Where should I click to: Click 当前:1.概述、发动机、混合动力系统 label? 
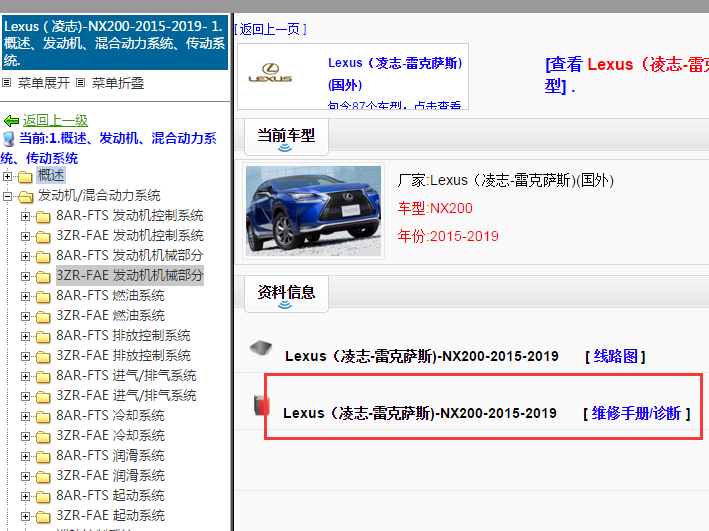[109, 148]
